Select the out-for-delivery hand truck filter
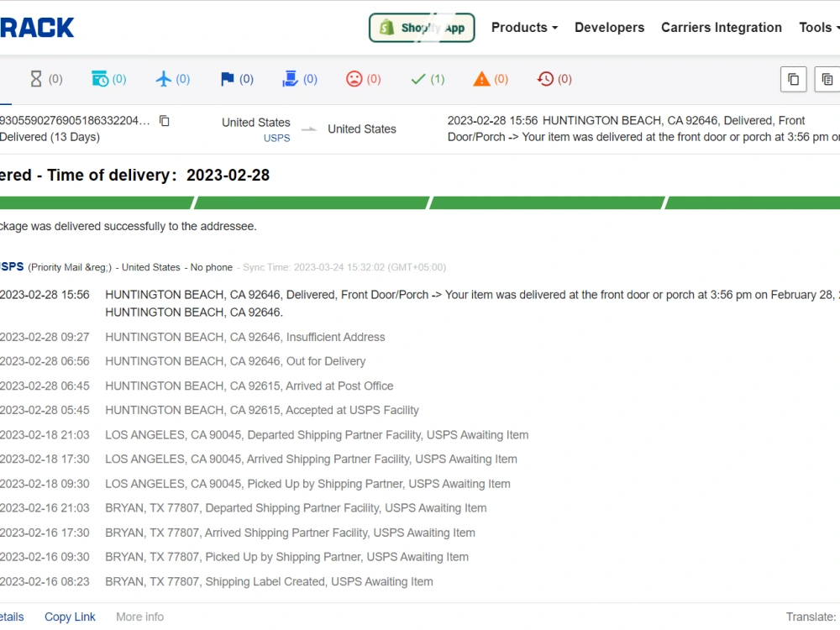 point(300,79)
